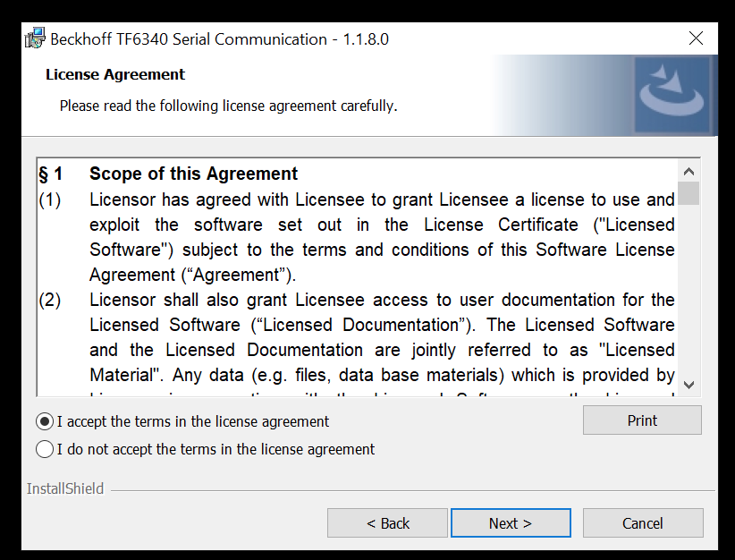Click the empty scrollbar track below the thumb
This screenshot has width=735, height=560.
(689, 295)
